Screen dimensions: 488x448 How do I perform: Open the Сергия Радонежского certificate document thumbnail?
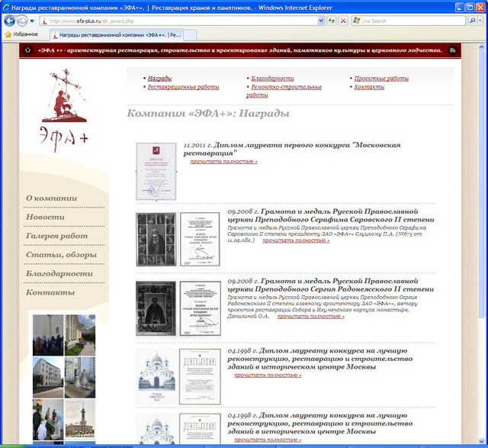point(200,308)
